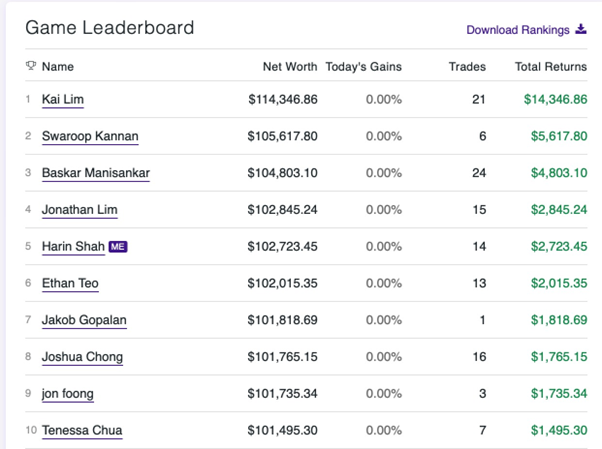
Task: View Jonathan Lim's profile
Action: pos(80,210)
